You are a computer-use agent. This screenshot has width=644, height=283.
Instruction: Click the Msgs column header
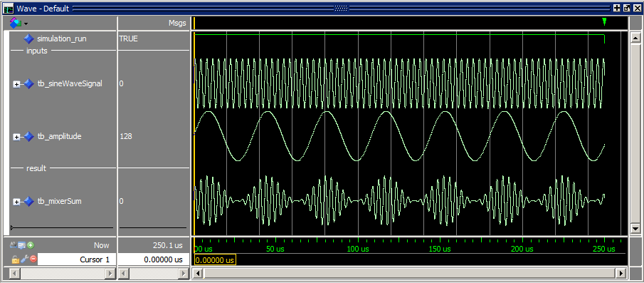(x=177, y=24)
